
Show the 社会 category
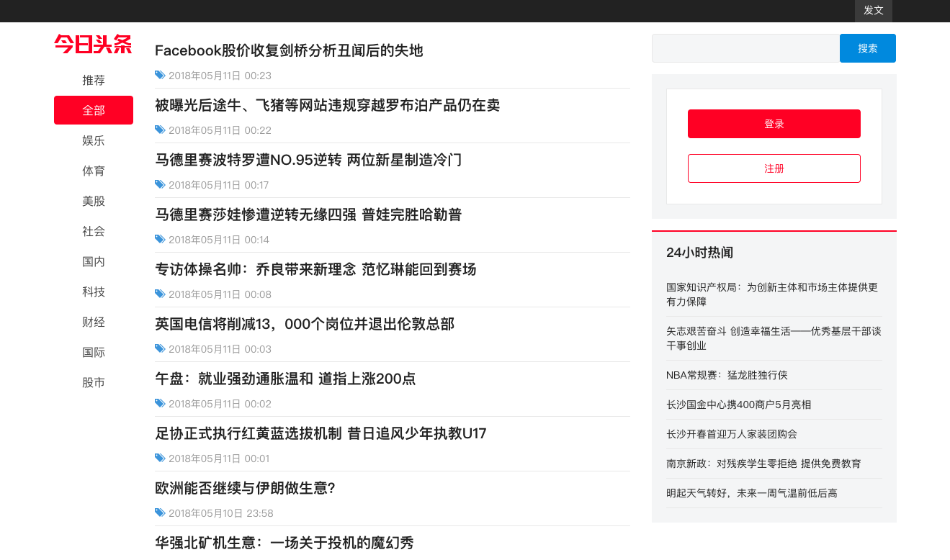click(x=94, y=231)
